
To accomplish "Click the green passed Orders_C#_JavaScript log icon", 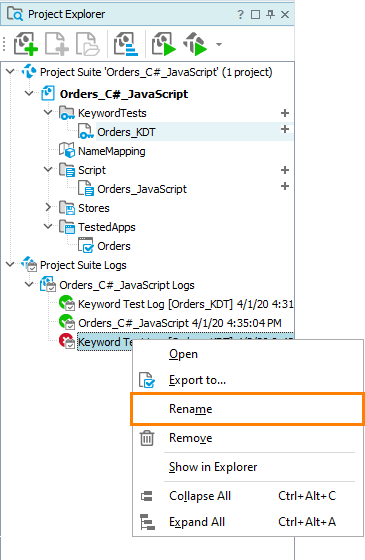I will (67, 322).
